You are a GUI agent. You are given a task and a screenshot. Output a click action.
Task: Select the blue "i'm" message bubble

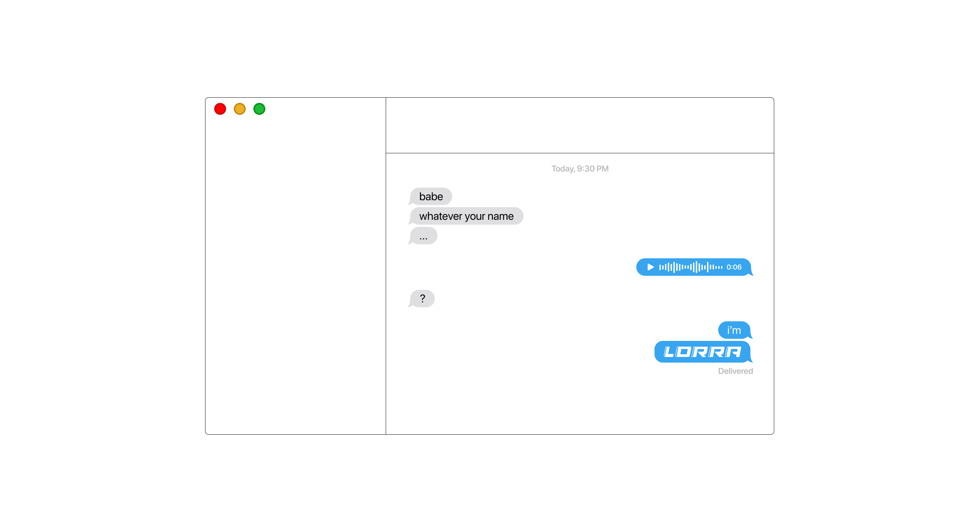735,330
